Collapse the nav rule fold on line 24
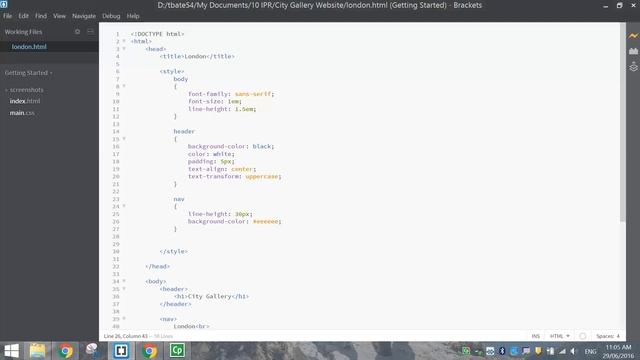This screenshot has width=640, height=360. pyautogui.click(x=124, y=206)
